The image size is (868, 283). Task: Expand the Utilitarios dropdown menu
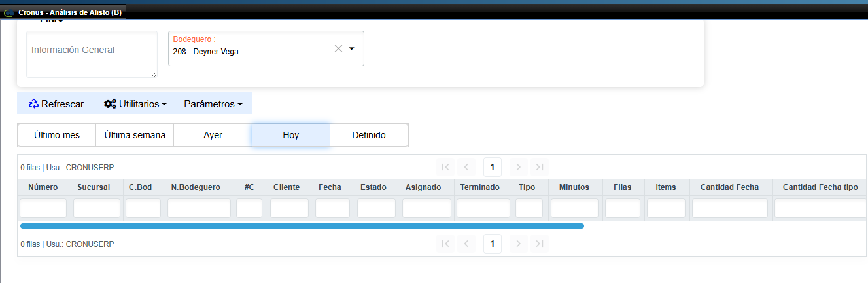135,104
